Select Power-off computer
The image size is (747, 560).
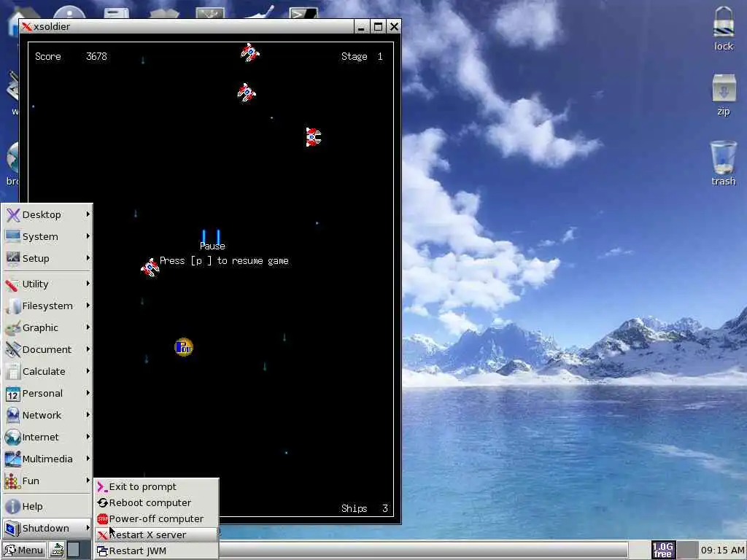[x=156, y=519]
